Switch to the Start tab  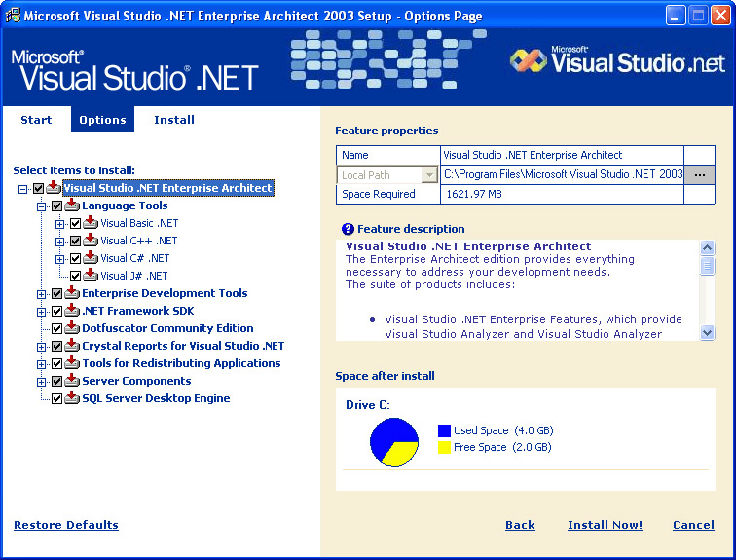pos(36,120)
